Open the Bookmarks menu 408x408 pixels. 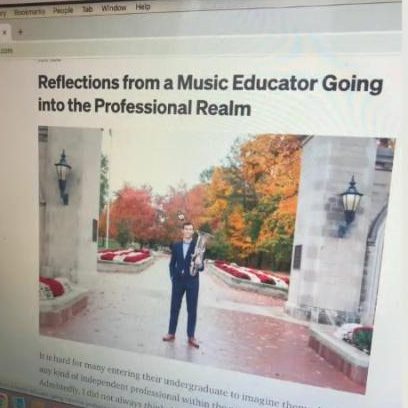(x=29, y=12)
